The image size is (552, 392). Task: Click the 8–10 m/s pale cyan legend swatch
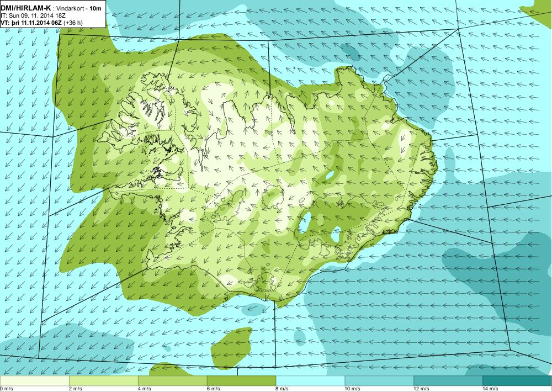click(310, 381)
